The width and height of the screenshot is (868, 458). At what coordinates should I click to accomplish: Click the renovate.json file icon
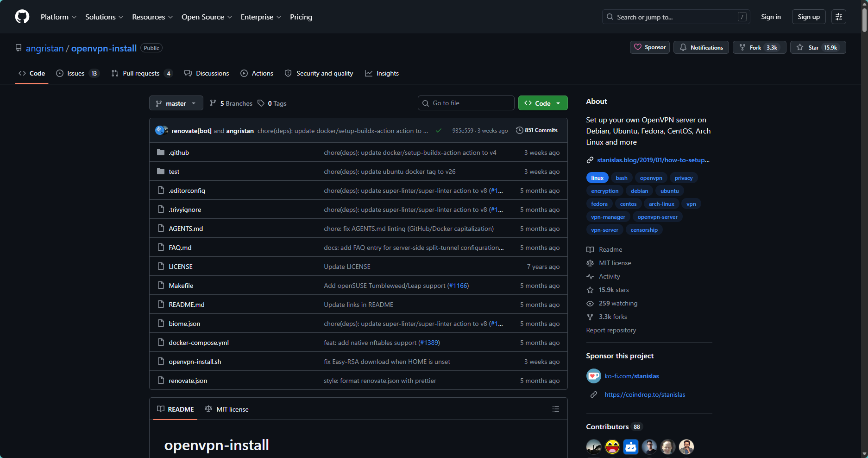tap(161, 380)
